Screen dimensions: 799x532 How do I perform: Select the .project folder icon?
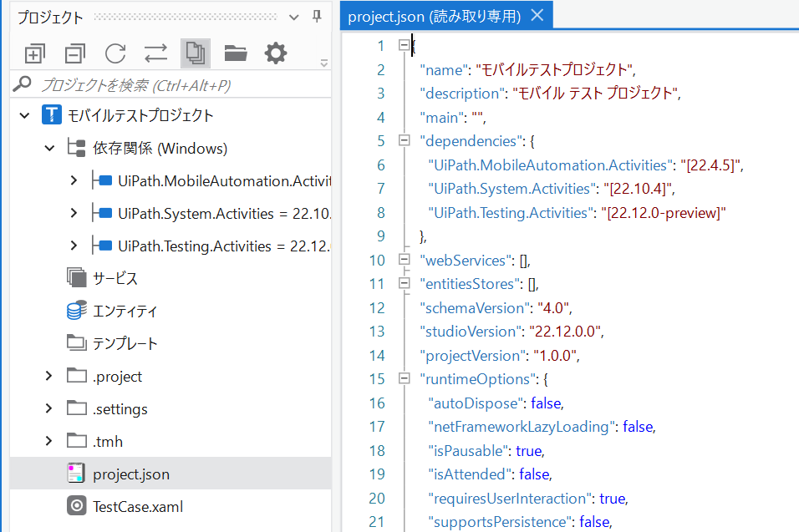click(x=76, y=376)
